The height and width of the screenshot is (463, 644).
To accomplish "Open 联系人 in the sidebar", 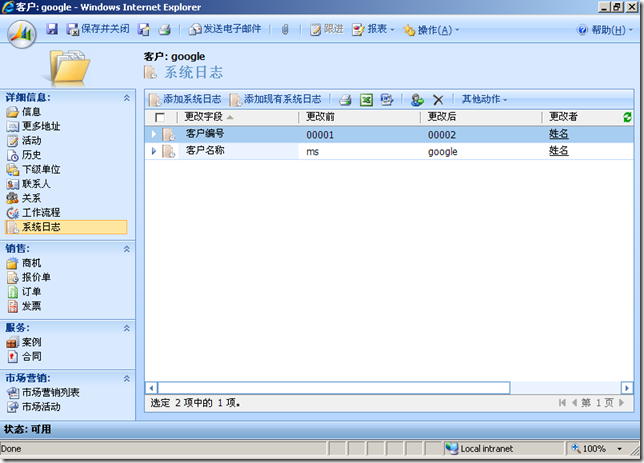I will 28,184.
